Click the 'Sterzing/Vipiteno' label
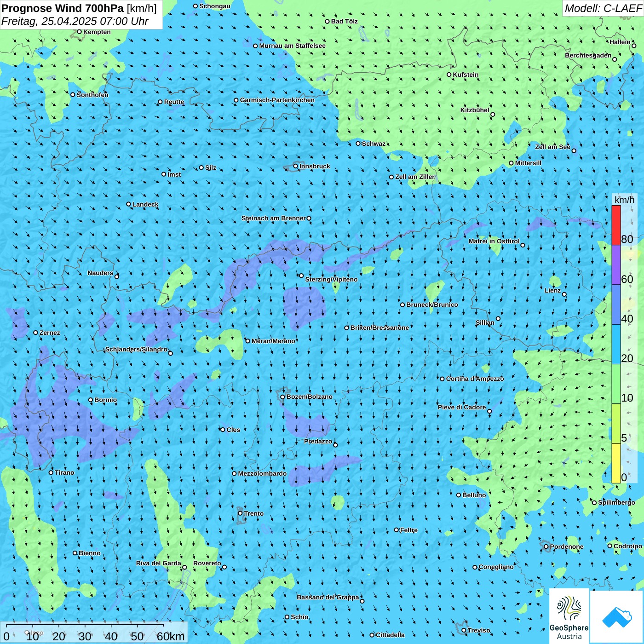 point(331,279)
